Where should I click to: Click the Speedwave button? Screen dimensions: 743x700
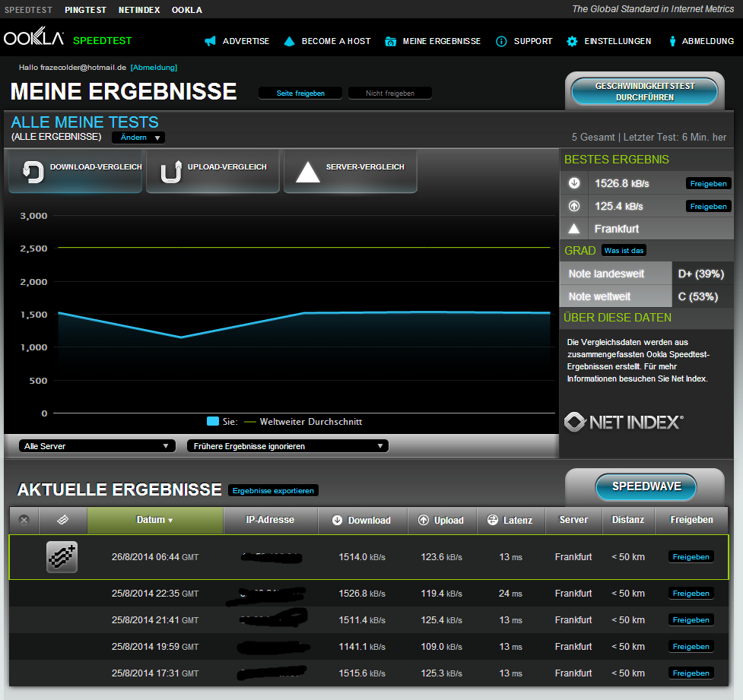[646, 487]
